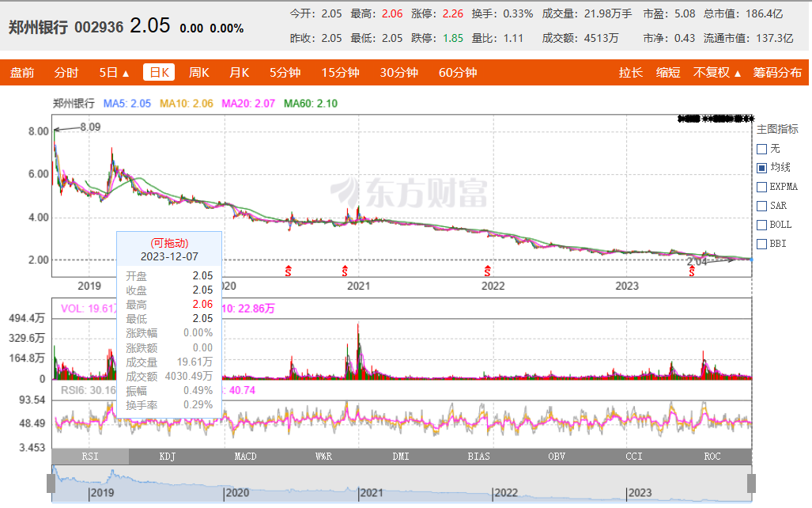Click the MA20: 2.07 legend label
Viewport: 812px width, 508px height.
coord(248,103)
